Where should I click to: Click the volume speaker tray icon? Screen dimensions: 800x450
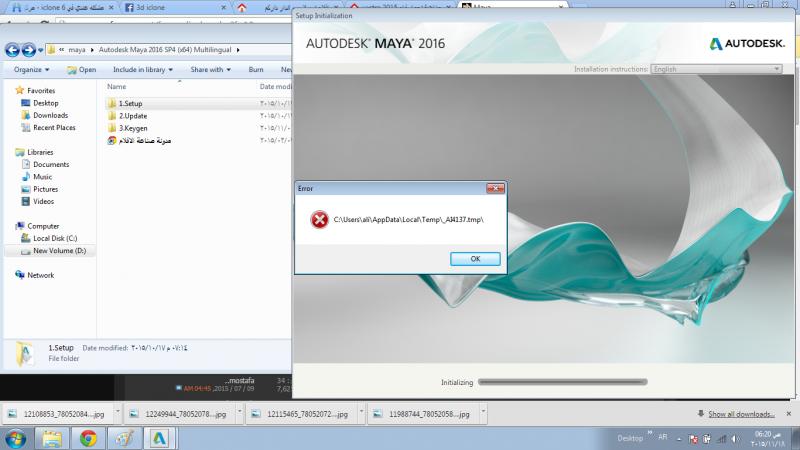coord(735,439)
